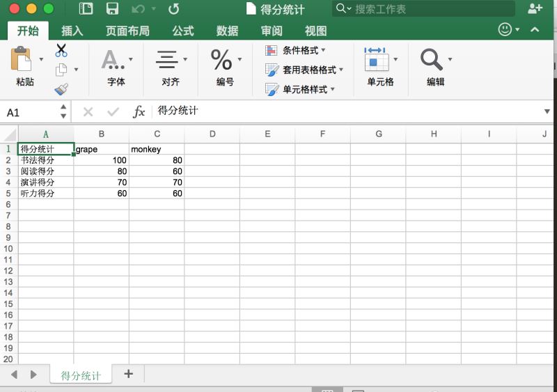Screen dimensions: 557x392
Task: Select cell 阅读得分
Action: (46, 171)
